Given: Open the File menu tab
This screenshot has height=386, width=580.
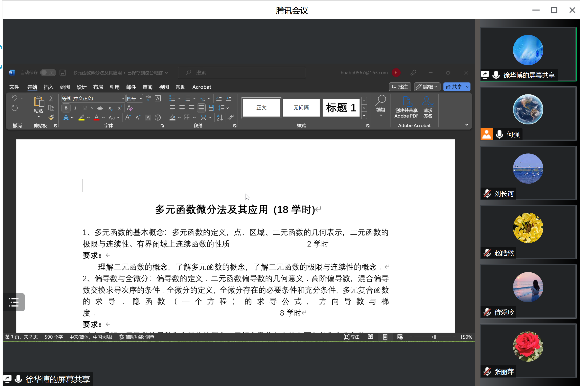Looking at the screenshot, I should tap(14, 87).
